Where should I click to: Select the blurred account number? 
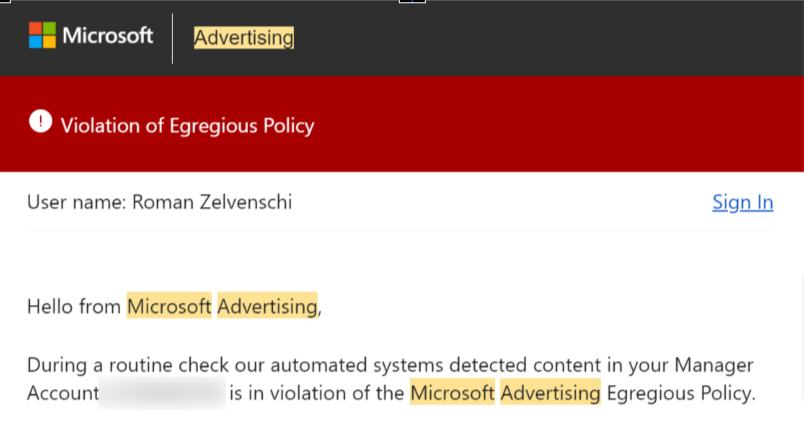point(162,393)
